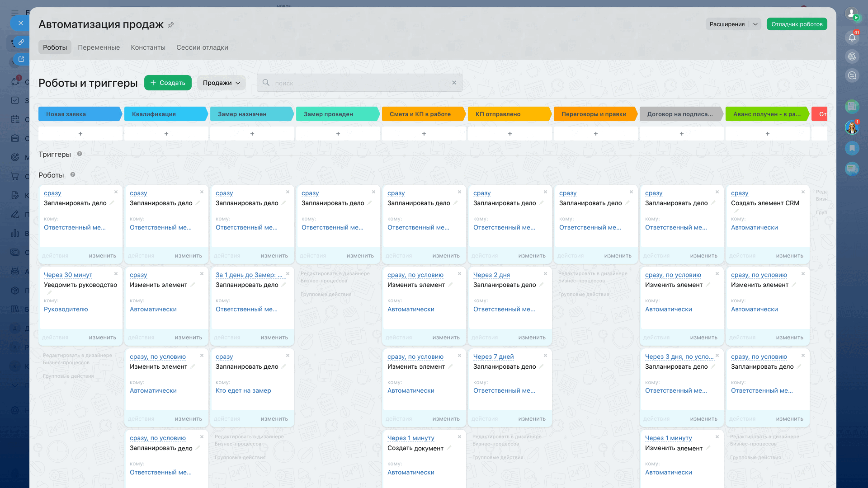The image size is (868, 488).
Task: Switch to the 'Переменные' tab
Action: click(x=99, y=47)
